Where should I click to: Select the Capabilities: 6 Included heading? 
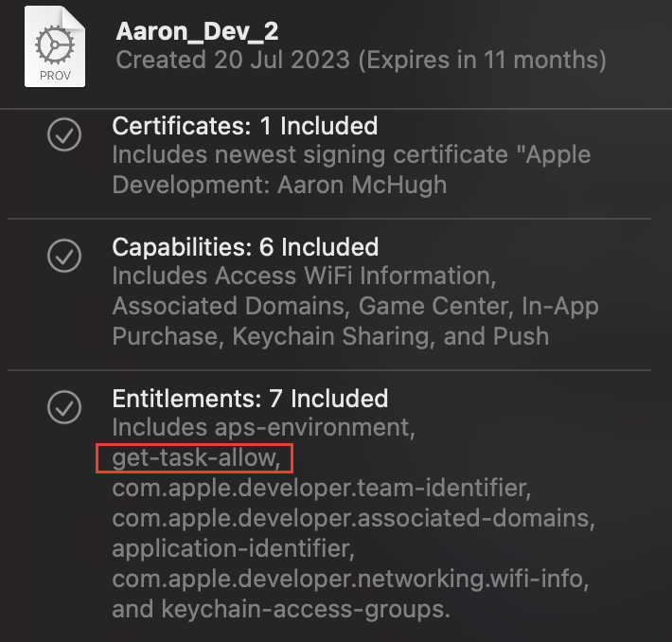click(x=245, y=247)
